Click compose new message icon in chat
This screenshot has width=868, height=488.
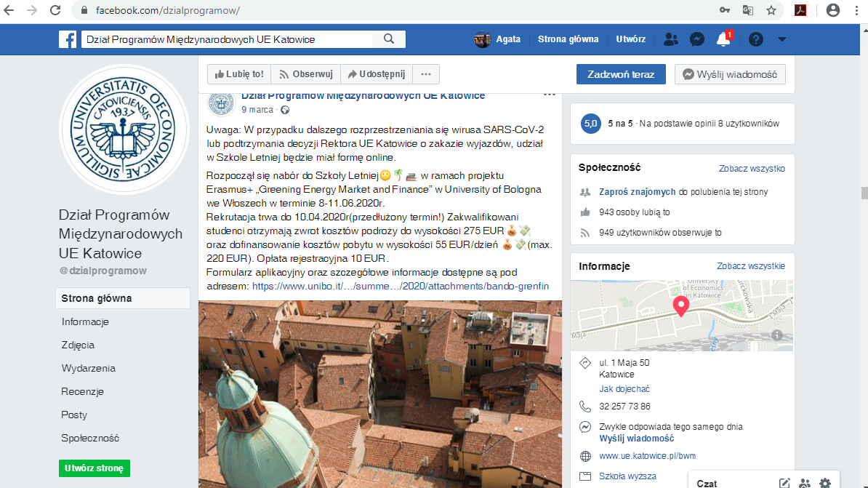pyautogui.click(x=784, y=483)
